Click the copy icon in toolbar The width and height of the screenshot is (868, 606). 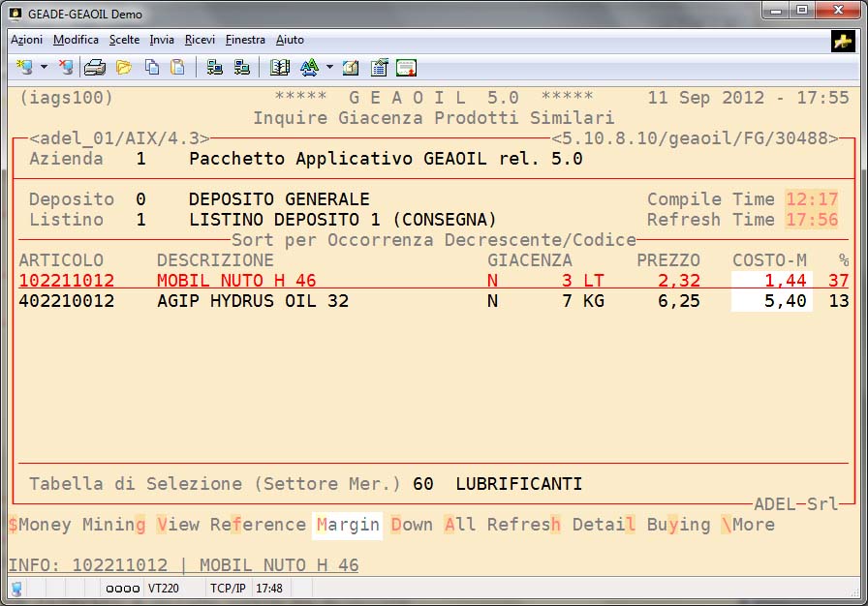(x=152, y=67)
